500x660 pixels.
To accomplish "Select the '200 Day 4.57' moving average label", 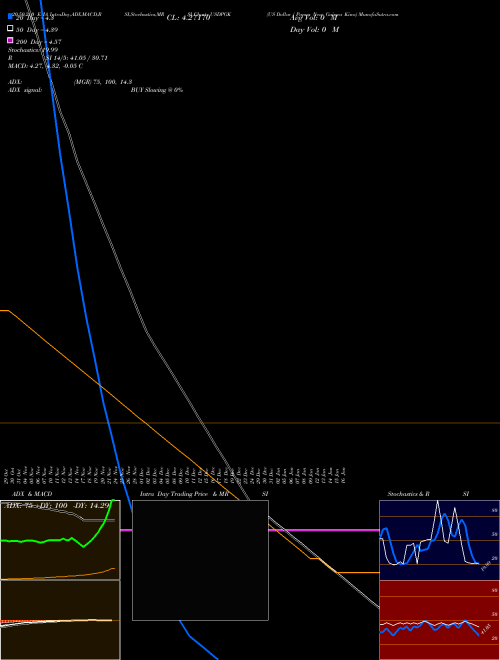I will tap(39, 42).
